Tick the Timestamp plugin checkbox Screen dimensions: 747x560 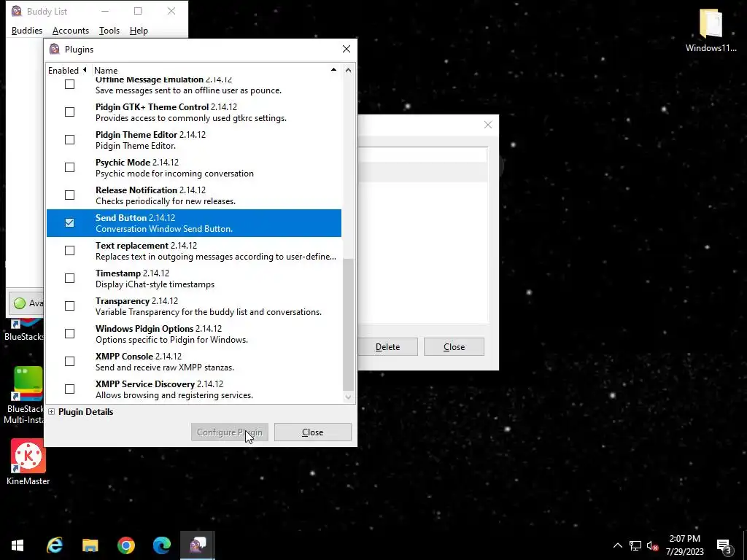(69, 278)
